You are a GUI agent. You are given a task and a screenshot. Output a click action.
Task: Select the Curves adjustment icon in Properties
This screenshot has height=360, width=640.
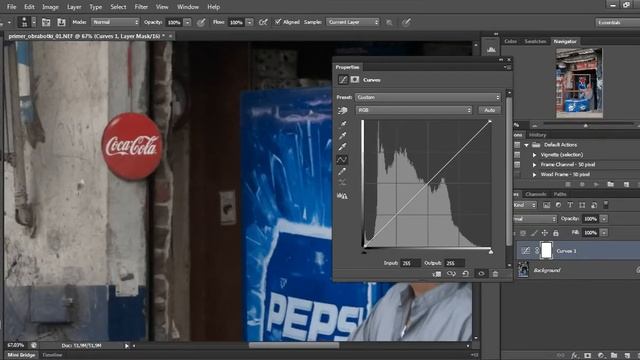click(x=342, y=80)
